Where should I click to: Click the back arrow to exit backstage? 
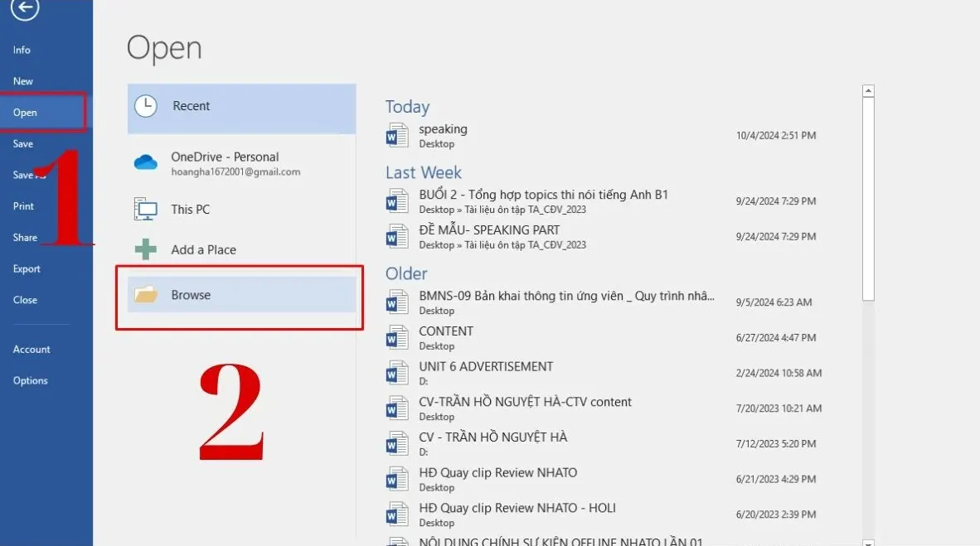pyautogui.click(x=25, y=8)
